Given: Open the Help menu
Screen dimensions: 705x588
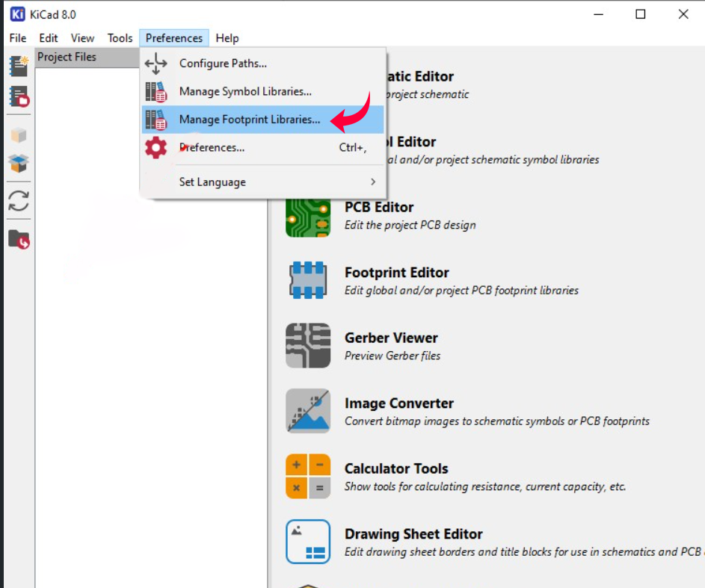Looking at the screenshot, I should (x=227, y=38).
